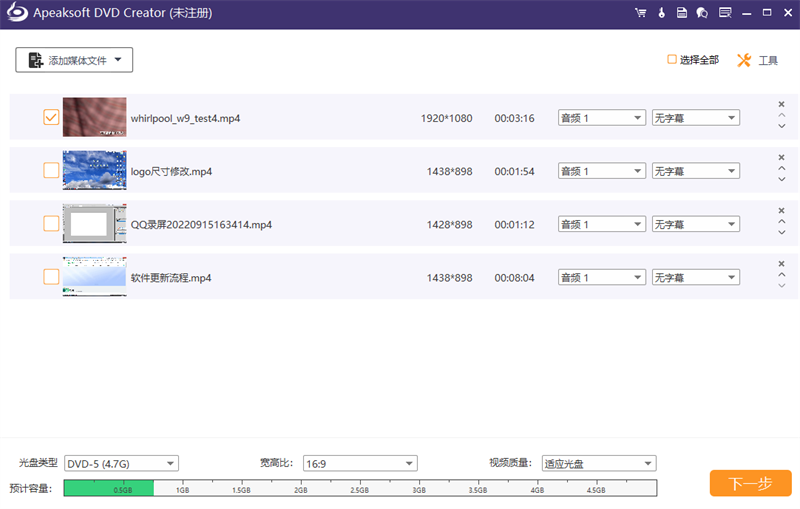Image resolution: width=800 pixels, height=509 pixels.
Task: Select the QQ录屏20220915163414.mp4 thumbnail
Action: tap(94, 223)
